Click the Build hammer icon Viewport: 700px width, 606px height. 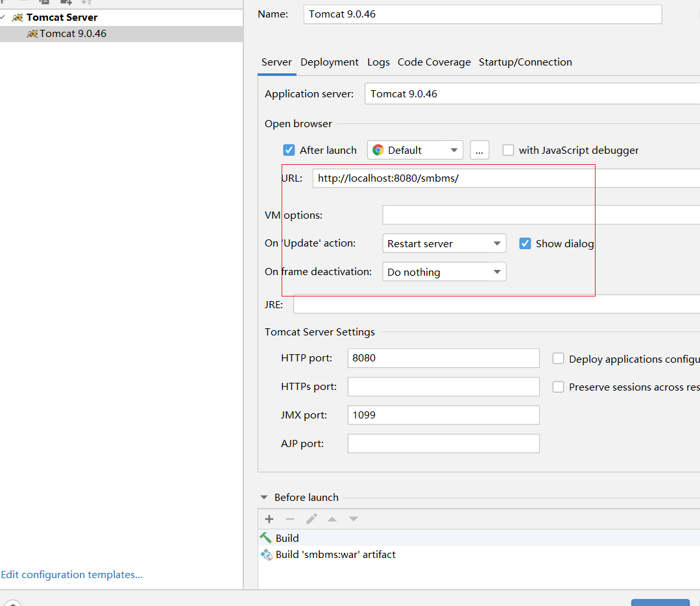coord(266,538)
